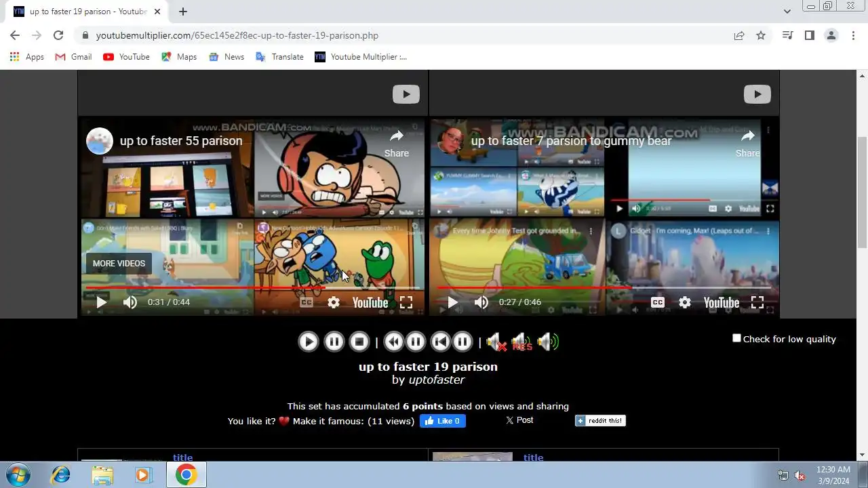The image size is (868, 488).
Task: Open the second 'title' link below the set
Action: (x=534, y=457)
